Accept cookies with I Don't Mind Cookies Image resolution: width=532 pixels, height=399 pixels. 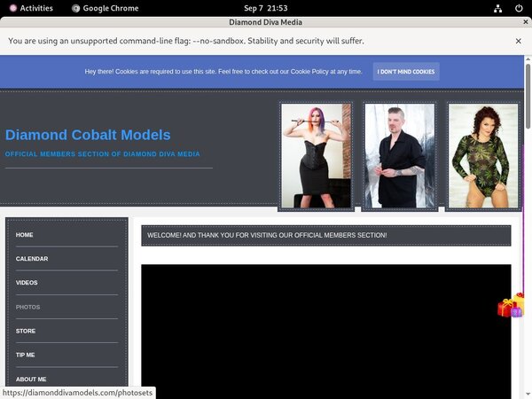pos(405,72)
